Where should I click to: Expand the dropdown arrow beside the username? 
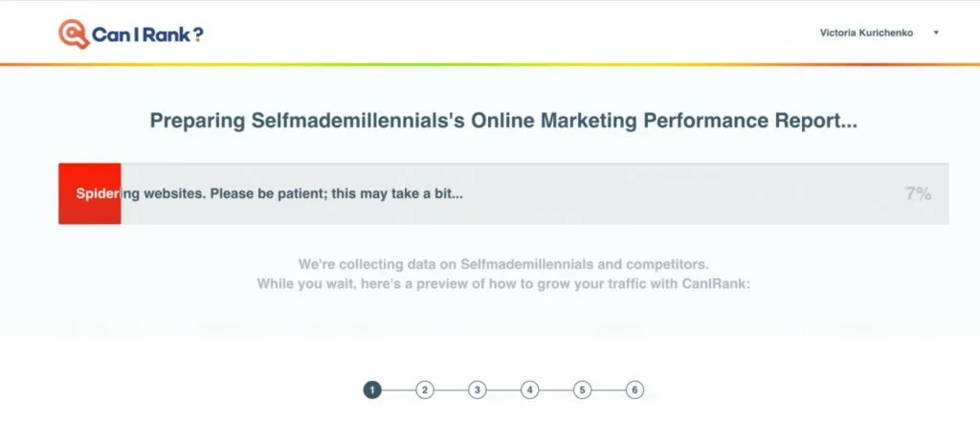coord(935,33)
